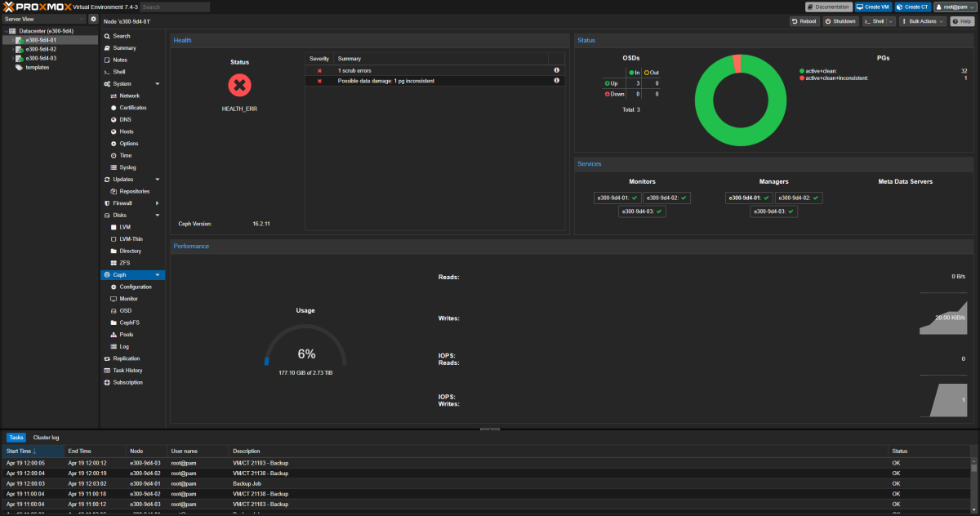Viewport: 980px width, 516px height.
Task: Open the Server View dropdown
Action: tap(43, 19)
